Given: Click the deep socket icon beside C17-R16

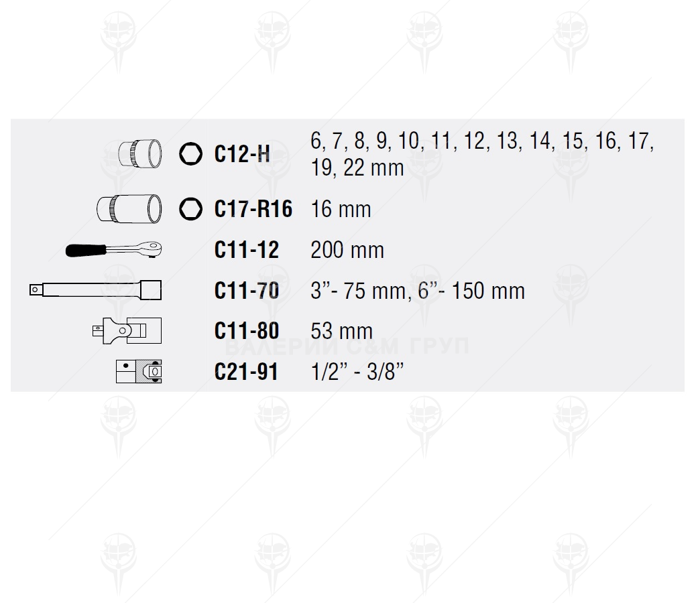Looking at the screenshot, I should point(129,208).
